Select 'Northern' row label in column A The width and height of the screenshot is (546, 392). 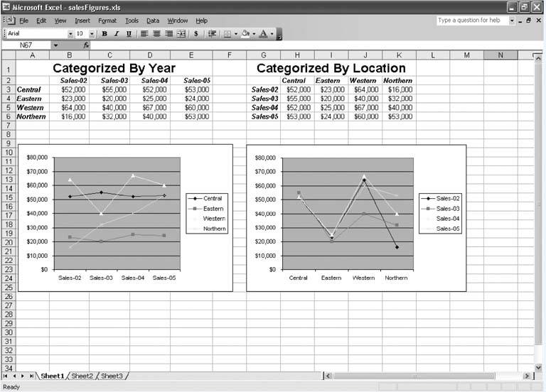pyautogui.click(x=33, y=117)
